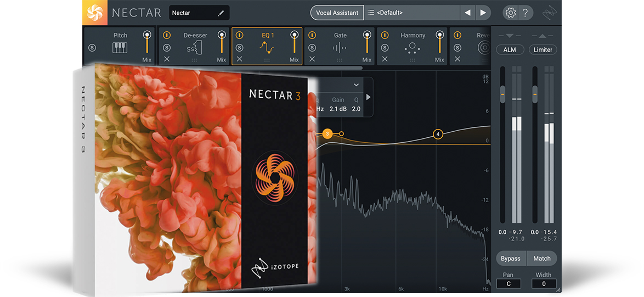This screenshot has width=644, height=297.
Task: Open the Harmony module icon
Action: tap(412, 48)
